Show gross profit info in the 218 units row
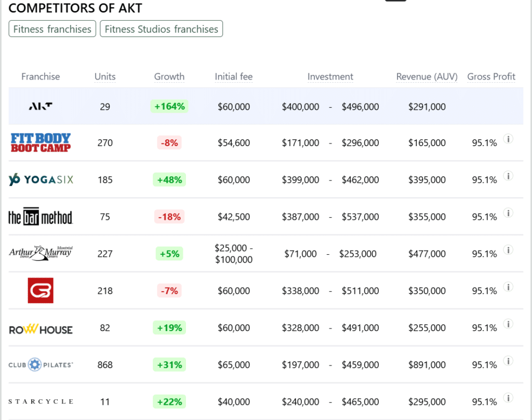 [508, 287]
